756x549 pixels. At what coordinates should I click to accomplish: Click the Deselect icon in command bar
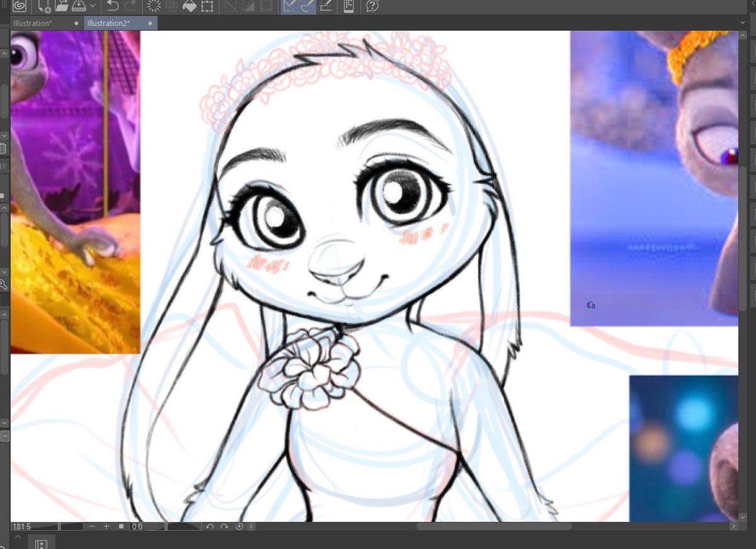(x=231, y=6)
